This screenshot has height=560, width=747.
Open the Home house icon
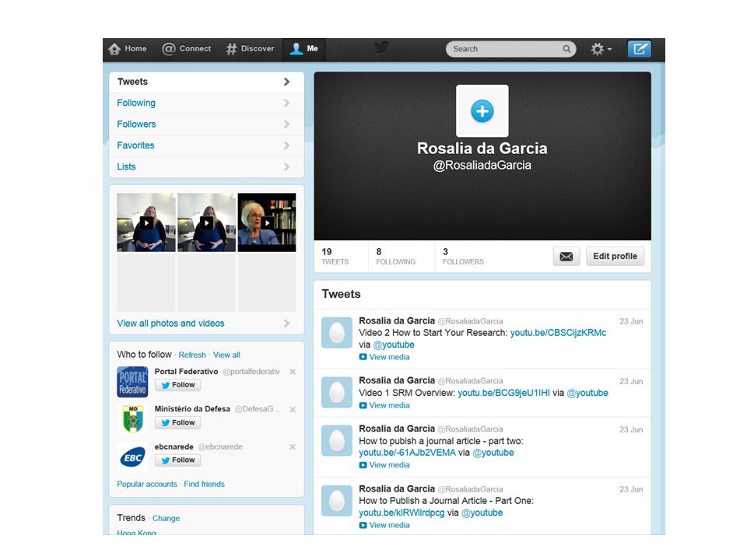click(114, 48)
